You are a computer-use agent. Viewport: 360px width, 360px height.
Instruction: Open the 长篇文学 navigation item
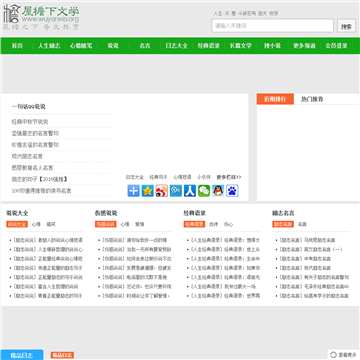click(x=241, y=46)
